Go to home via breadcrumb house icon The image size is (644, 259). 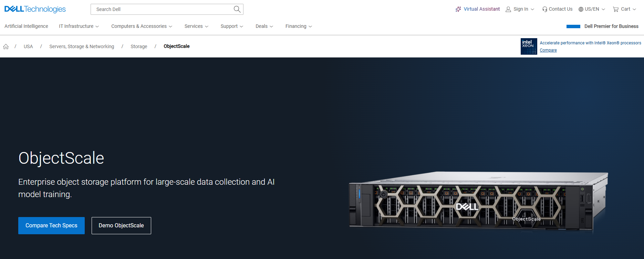[6, 46]
